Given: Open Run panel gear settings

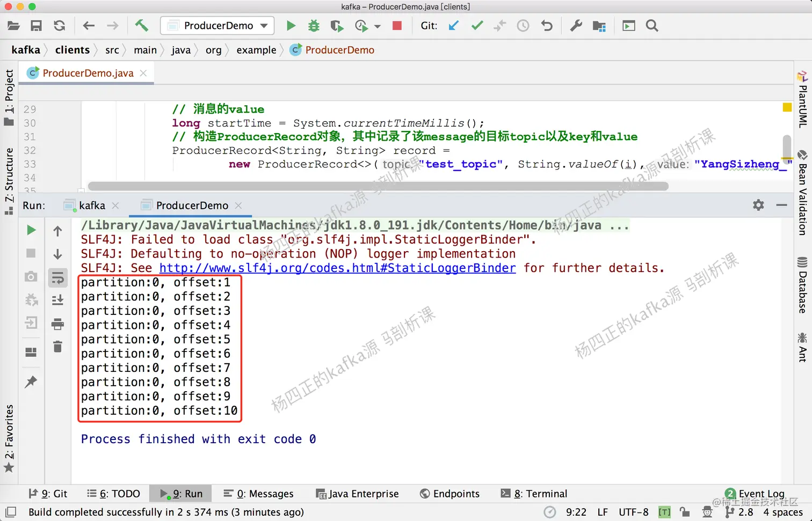Looking at the screenshot, I should click(x=758, y=205).
